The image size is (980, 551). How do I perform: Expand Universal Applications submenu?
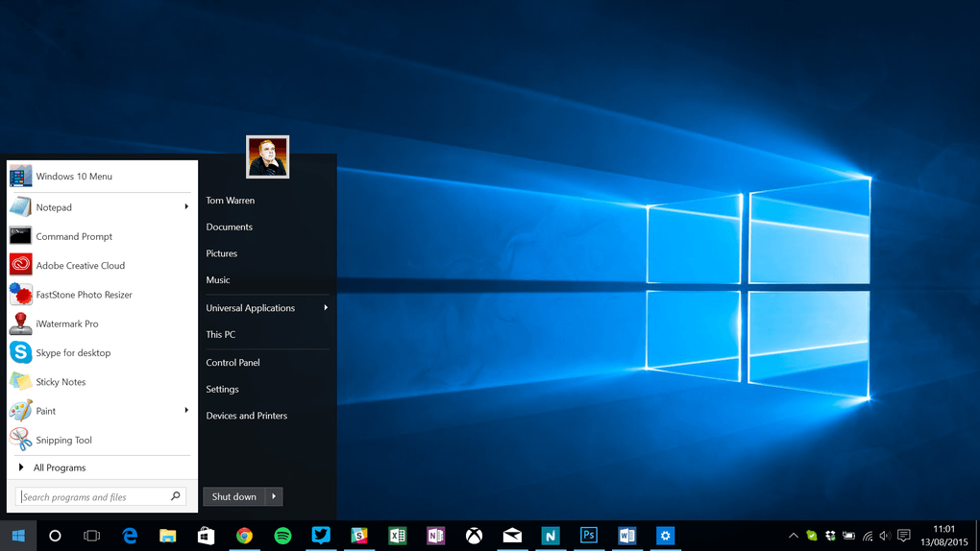(x=326, y=308)
